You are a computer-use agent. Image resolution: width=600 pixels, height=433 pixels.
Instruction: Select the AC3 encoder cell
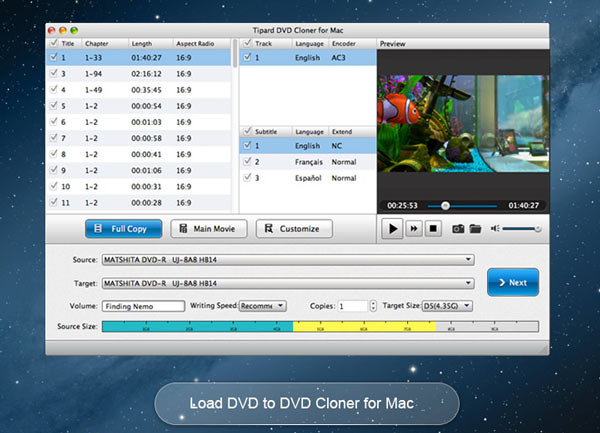[338, 58]
